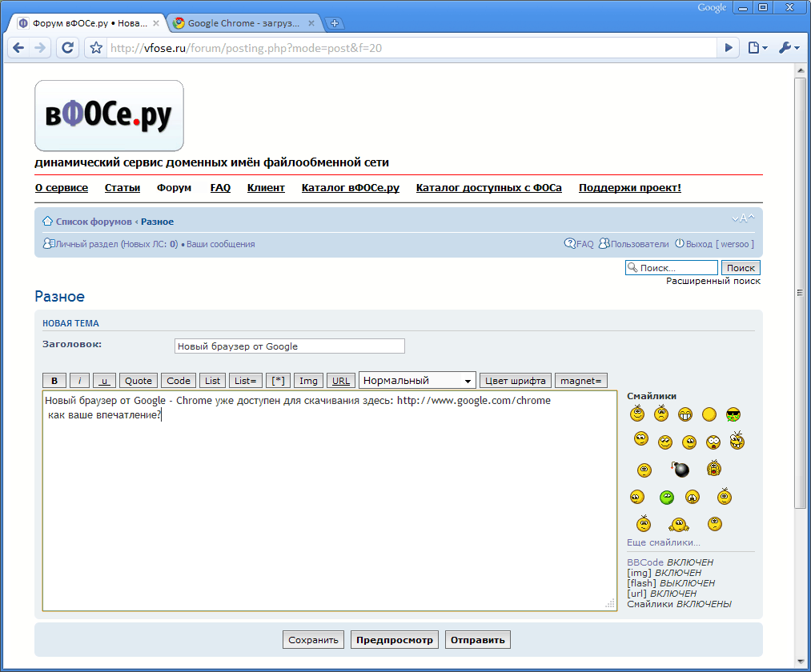The image size is (811, 672).
Task: Open a new tab with the plus button
Action: point(335,23)
